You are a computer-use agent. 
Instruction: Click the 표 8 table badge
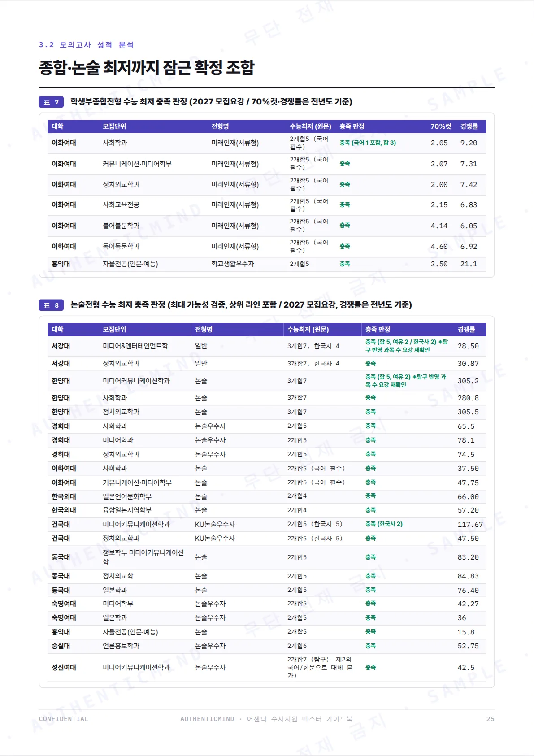coord(51,305)
